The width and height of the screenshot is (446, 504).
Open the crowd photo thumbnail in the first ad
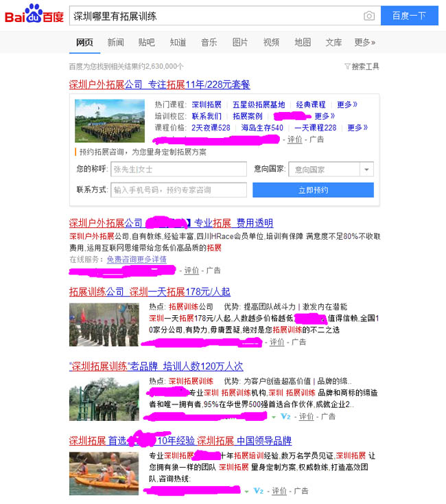[110, 121]
